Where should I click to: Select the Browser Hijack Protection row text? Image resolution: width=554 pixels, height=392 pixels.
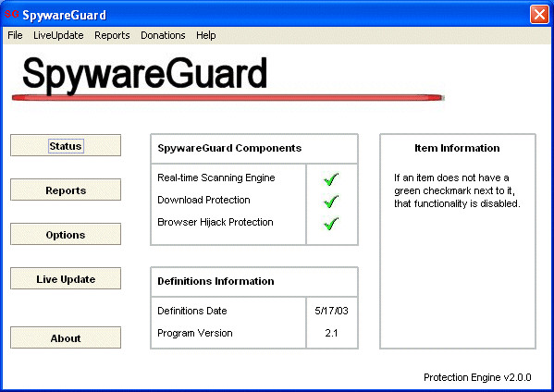tap(215, 222)
